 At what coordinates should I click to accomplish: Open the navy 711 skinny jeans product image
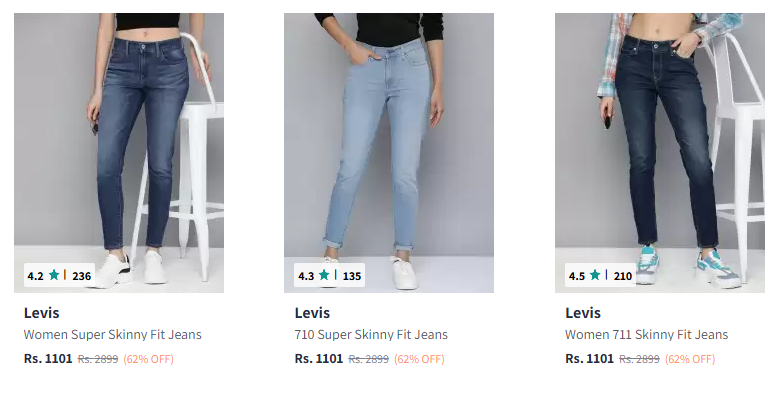[660, 152]
